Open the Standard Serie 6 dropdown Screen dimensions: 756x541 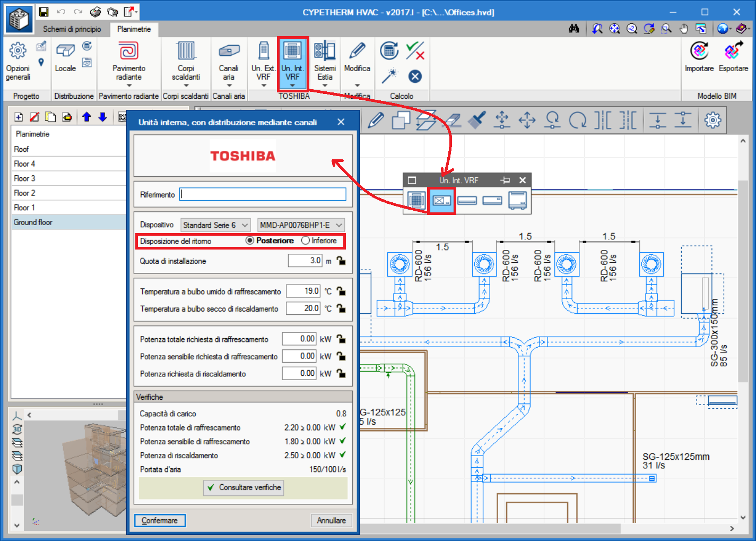point(215,225)
